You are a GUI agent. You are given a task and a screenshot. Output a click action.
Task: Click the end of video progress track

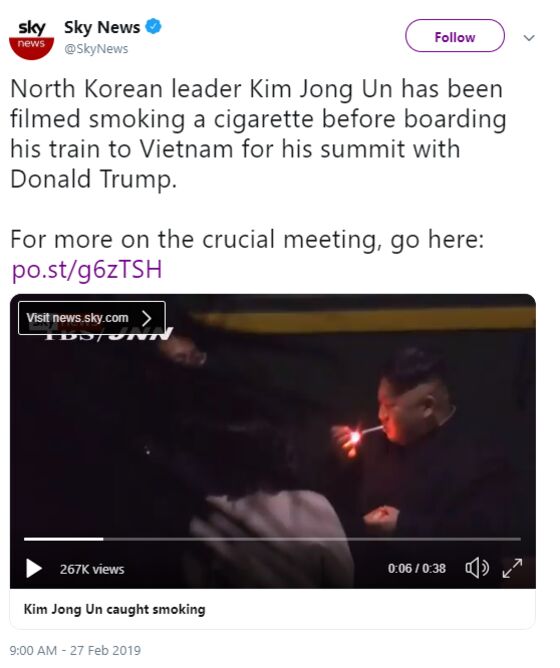click(x=518, y=539)
